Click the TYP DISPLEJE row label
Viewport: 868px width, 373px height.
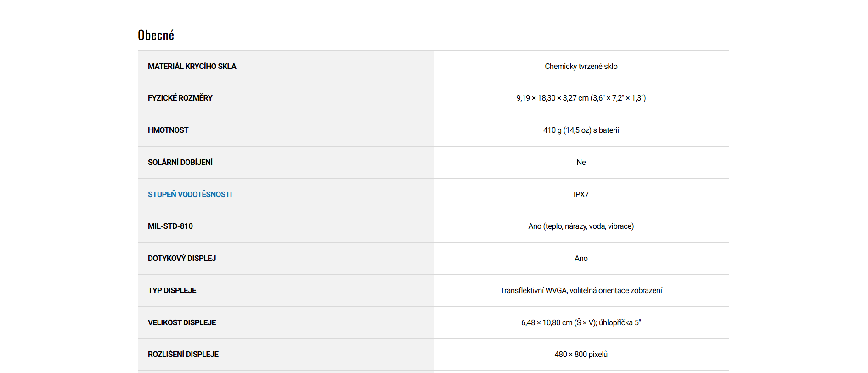172,290
